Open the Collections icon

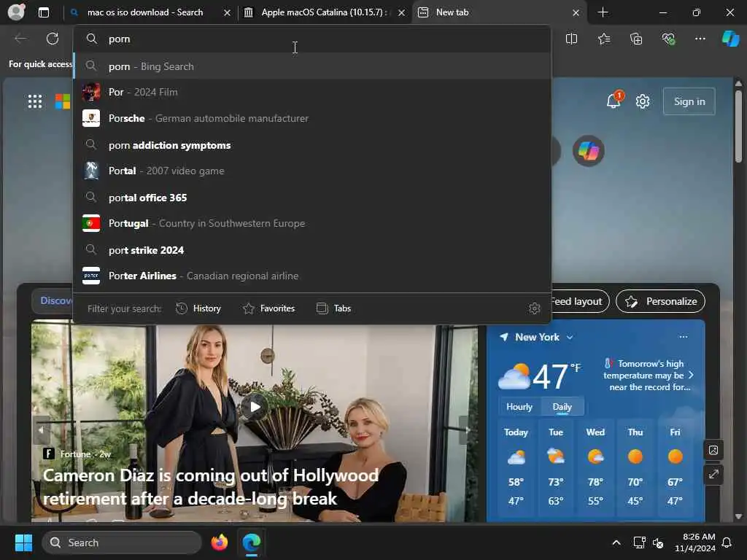tap(636, 39)
